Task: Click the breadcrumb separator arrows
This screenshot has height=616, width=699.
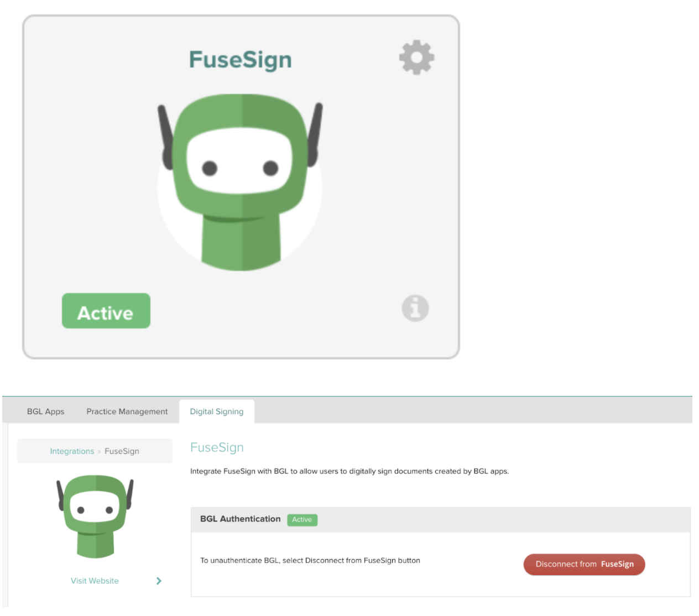Action: (100, 452)
